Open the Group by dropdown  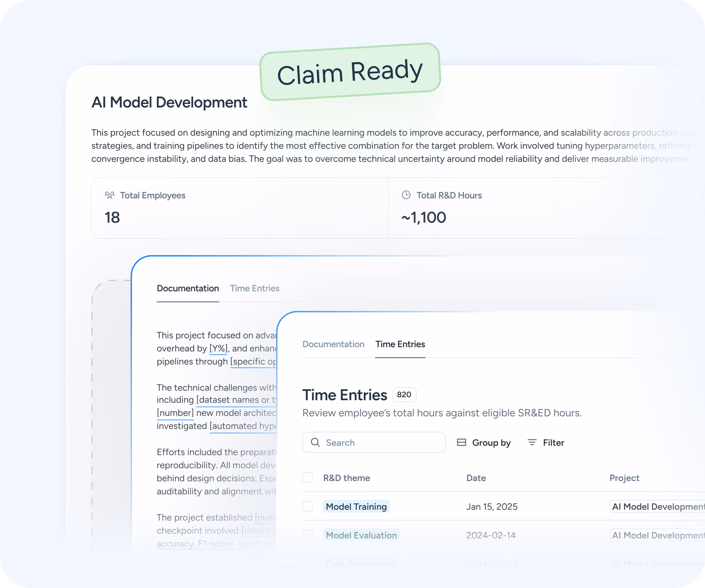[491, 443]
